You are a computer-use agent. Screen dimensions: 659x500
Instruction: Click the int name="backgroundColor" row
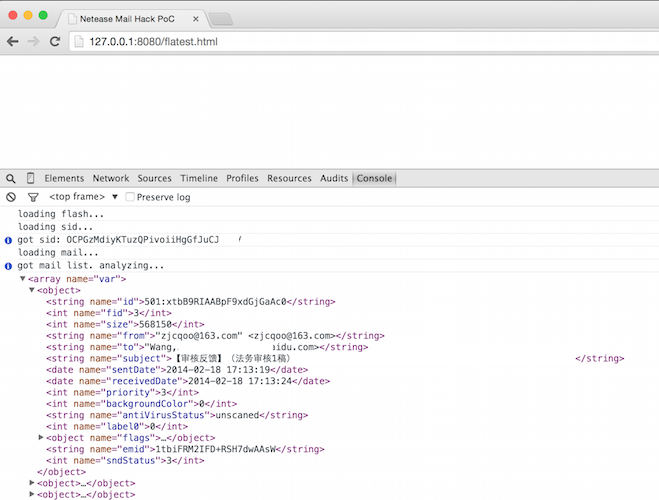click(142, 404)
